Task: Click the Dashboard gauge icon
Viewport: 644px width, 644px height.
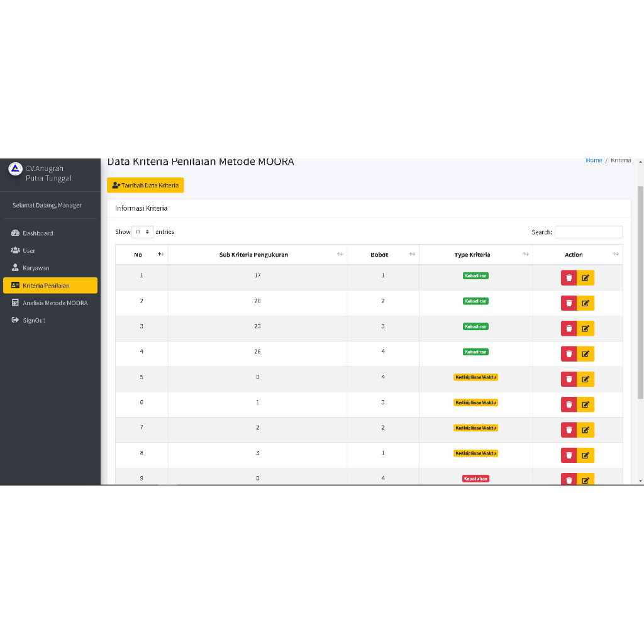Action: [16, 233]
